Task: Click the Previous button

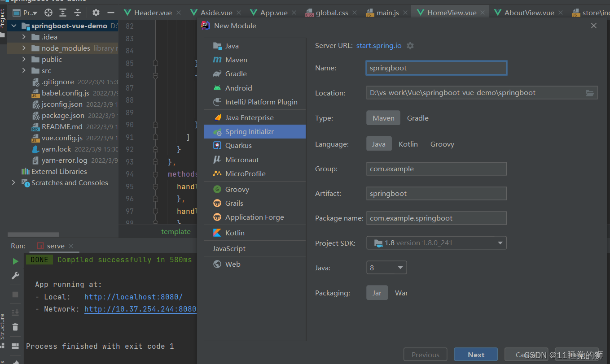Action: (x=426, y=355)
